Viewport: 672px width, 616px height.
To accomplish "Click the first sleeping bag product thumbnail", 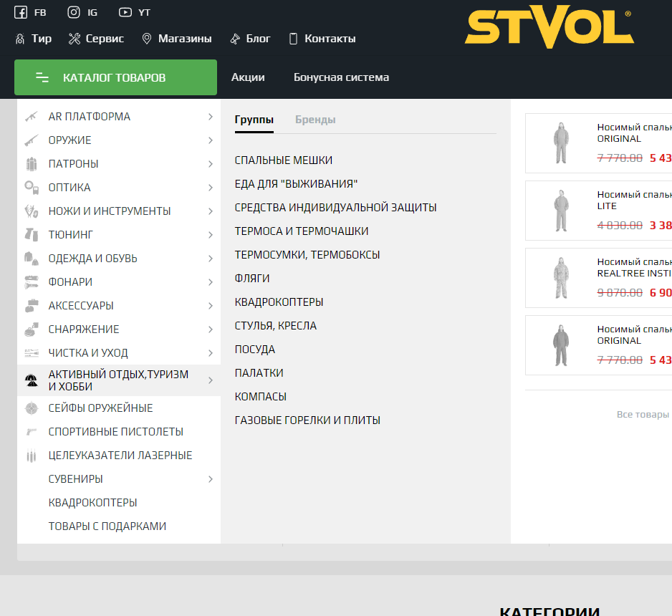I will tap(560, 143).
